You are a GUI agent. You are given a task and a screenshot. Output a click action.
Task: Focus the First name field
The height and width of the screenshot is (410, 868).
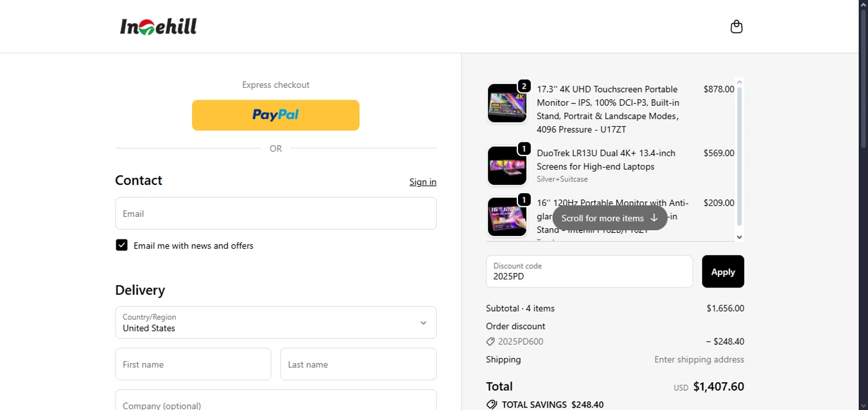click(193, 364)
